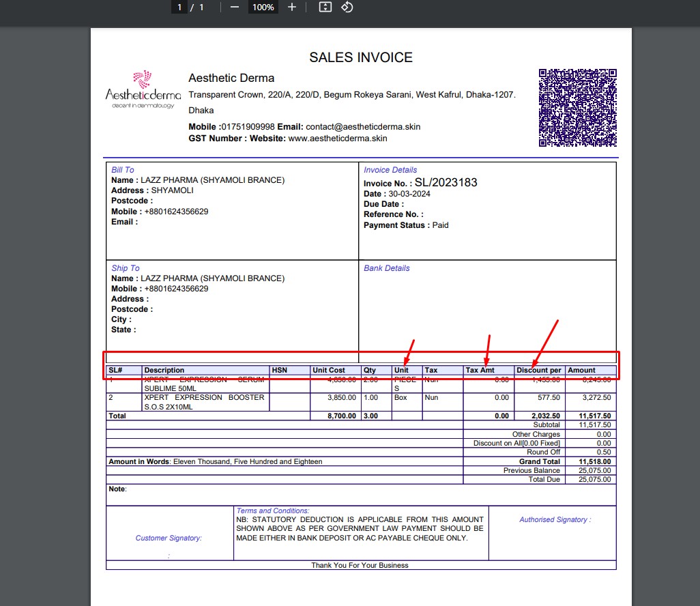Click the Ship To heading
The image size is (700, 606).
click(x=125, y=268)
